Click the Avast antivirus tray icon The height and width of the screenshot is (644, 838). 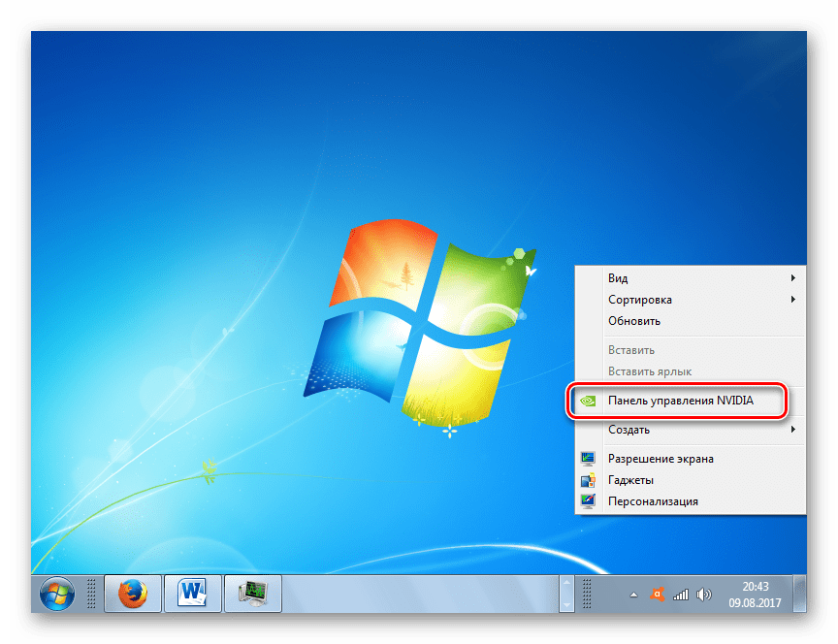657,594
